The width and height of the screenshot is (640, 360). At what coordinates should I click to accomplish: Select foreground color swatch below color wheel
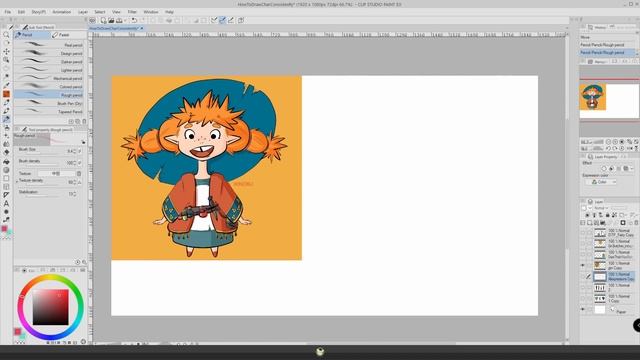click(17, 331)
